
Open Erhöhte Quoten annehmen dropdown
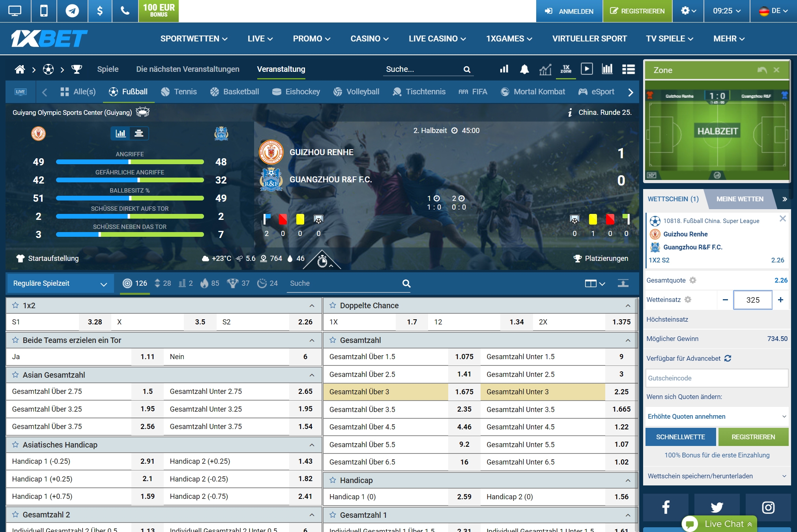717,416
